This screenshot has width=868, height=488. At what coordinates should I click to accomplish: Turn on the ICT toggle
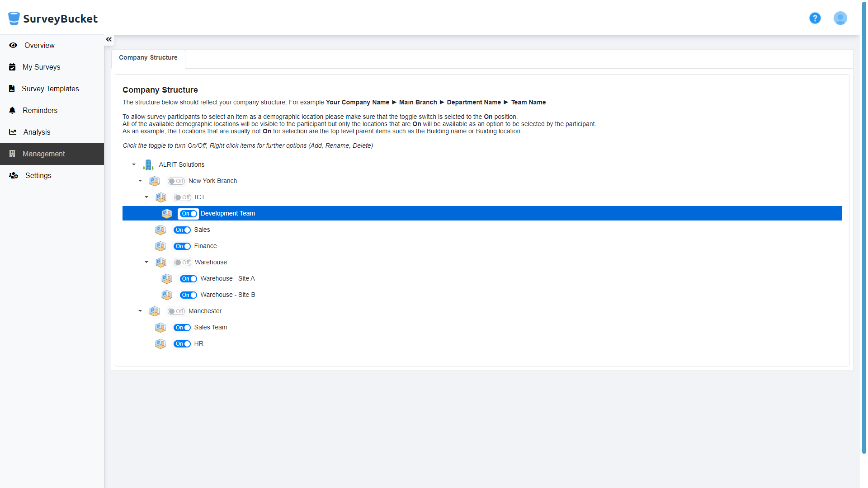182,197
